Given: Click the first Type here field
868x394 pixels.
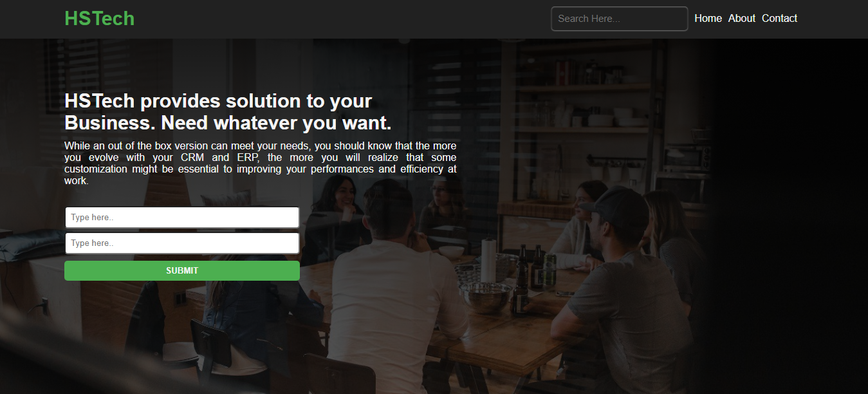Looking at the screenshot, I should pyautogui.click(x=182, y=218).
